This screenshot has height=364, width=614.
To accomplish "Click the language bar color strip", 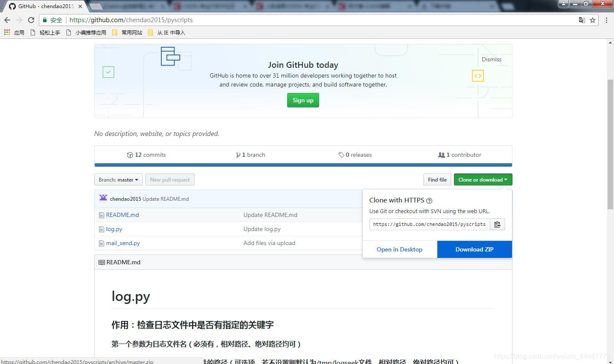I will (x=303, y=165).
